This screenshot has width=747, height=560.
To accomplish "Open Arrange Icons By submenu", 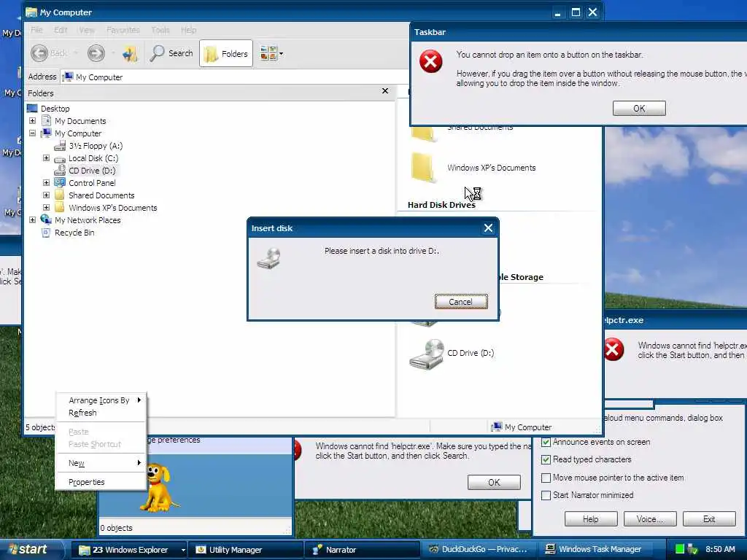I will coord(101,400).
